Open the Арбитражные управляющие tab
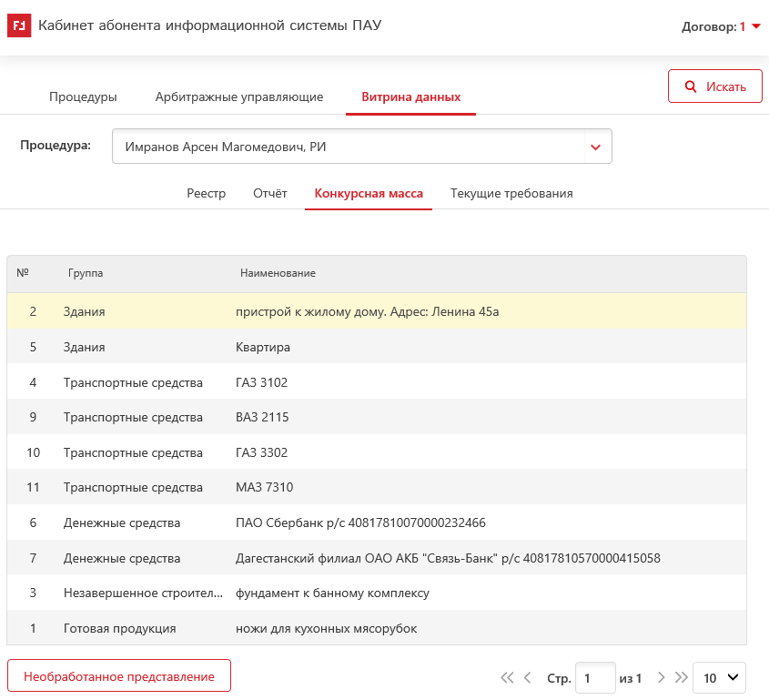 click(x=239, y=97)
